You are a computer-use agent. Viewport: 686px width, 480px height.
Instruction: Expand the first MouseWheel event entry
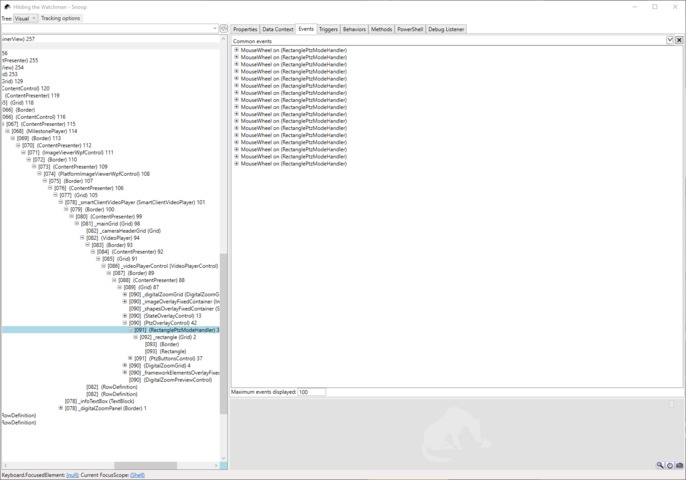click(236, 50)
